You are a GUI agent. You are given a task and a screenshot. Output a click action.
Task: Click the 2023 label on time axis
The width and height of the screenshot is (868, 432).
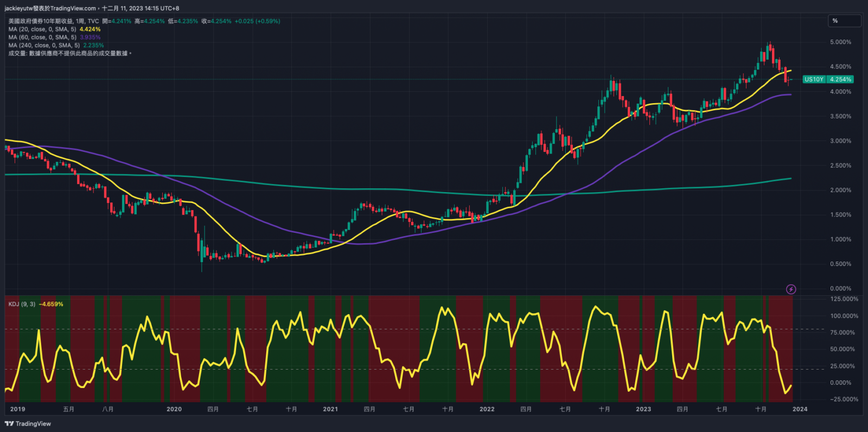(x=643, y=409)
